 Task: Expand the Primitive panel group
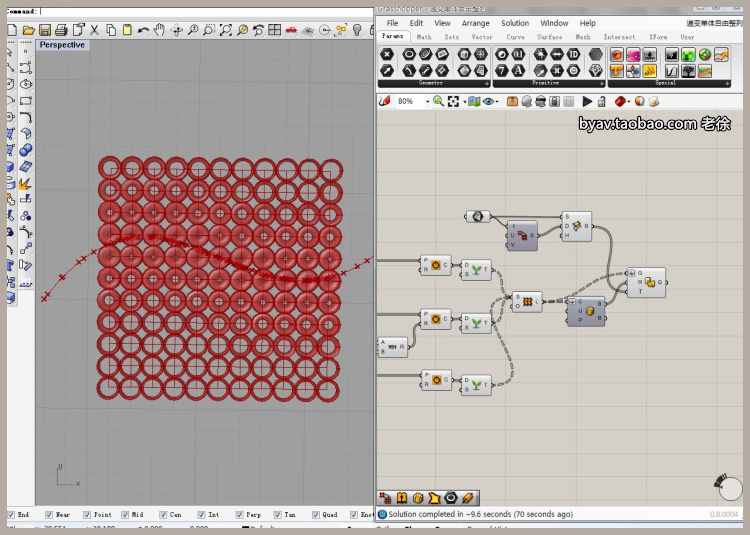pos(602,84)
